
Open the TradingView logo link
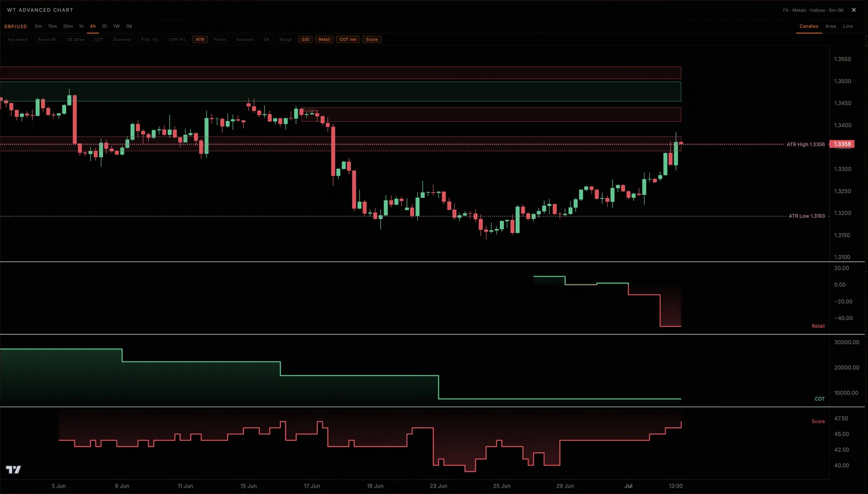click(14, 470)
